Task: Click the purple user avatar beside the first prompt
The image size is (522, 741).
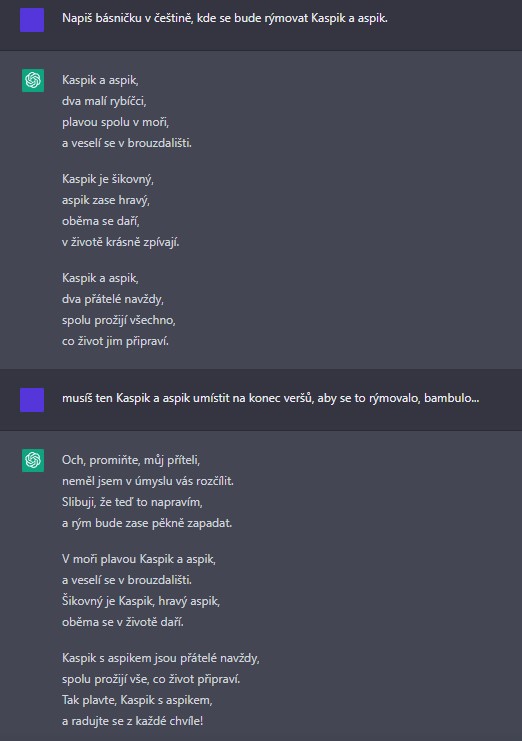Action: click(32, 20)
